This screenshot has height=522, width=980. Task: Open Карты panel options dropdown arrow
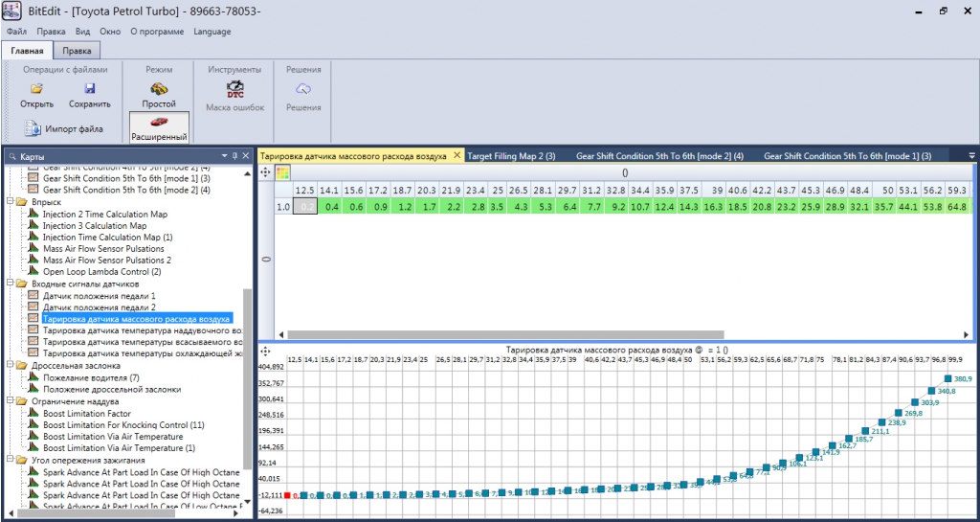tap(225, 156)
